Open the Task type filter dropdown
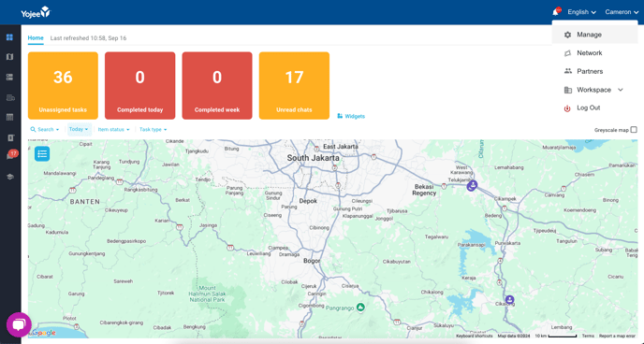This screenshot has height=344, width=644. click(x=154, y=130)
